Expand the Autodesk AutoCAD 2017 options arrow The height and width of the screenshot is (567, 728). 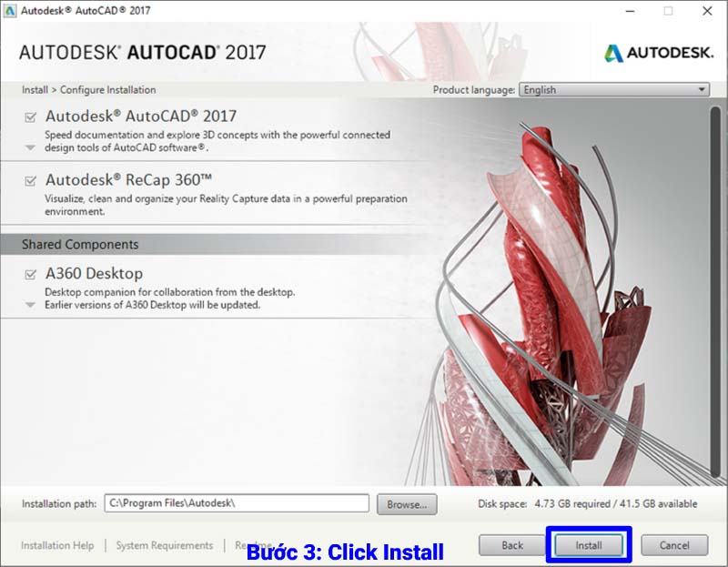[30, 147]
